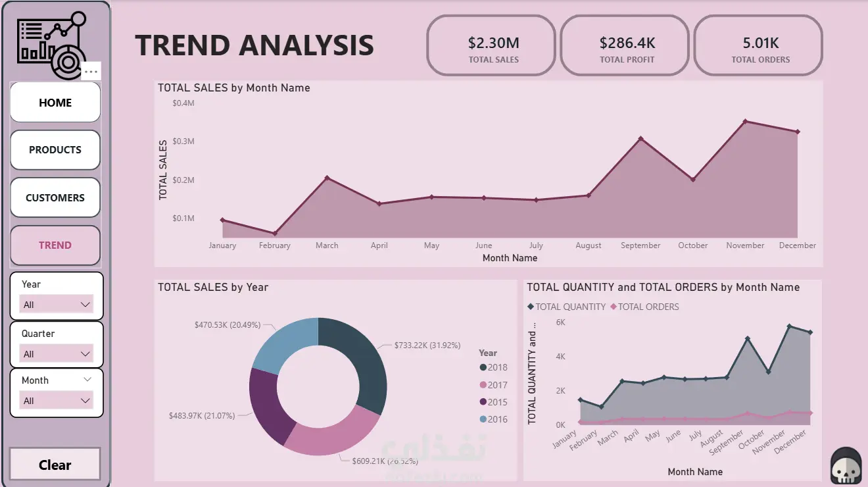Click the $470.53K (20.49%) data label
Screen dimensions: 868x487
click(228, 325)
